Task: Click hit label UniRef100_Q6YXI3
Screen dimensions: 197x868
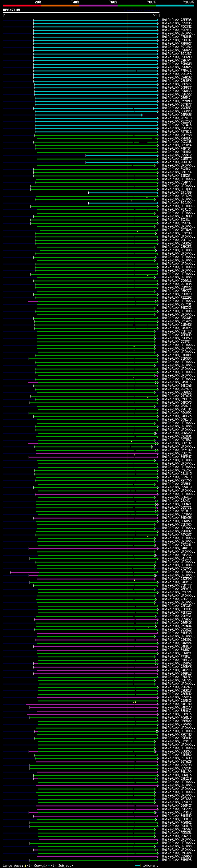Action: pyautogui.click(x=177, y=118)
